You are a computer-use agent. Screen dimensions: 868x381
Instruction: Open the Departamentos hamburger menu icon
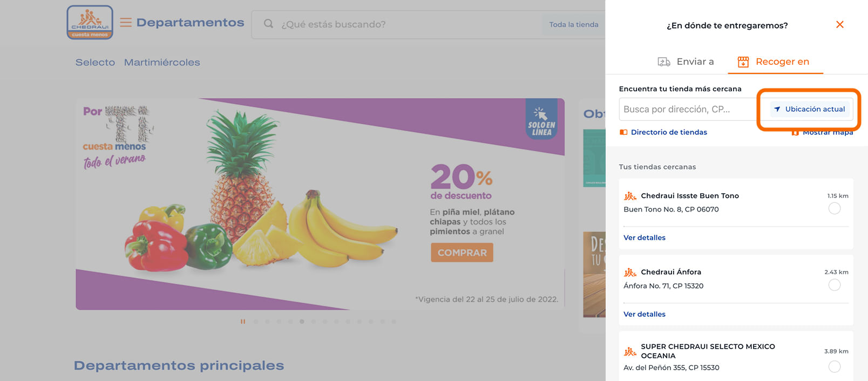126,22
